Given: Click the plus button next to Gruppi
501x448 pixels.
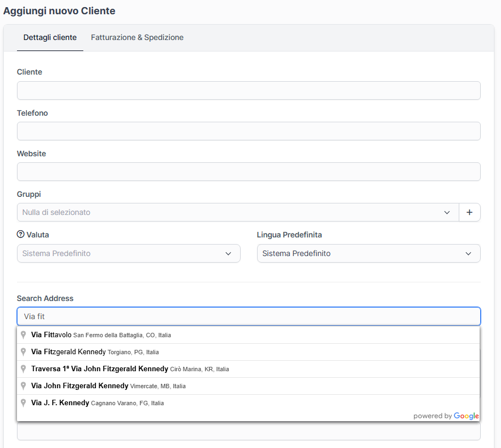Looking at the screenshot, I should pyautogui.click(x=469, y=212).
